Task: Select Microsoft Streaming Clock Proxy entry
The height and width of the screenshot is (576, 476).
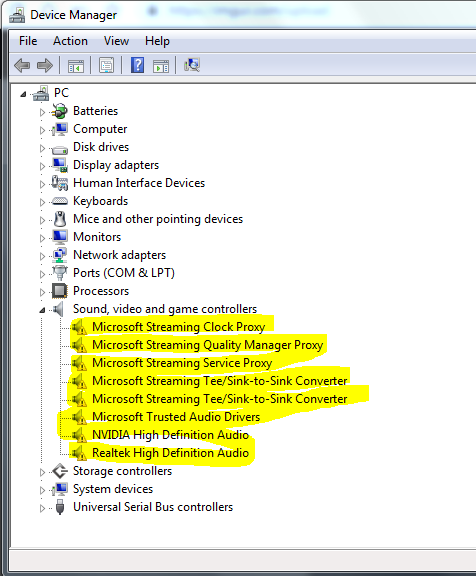Action: click(178, 327)
